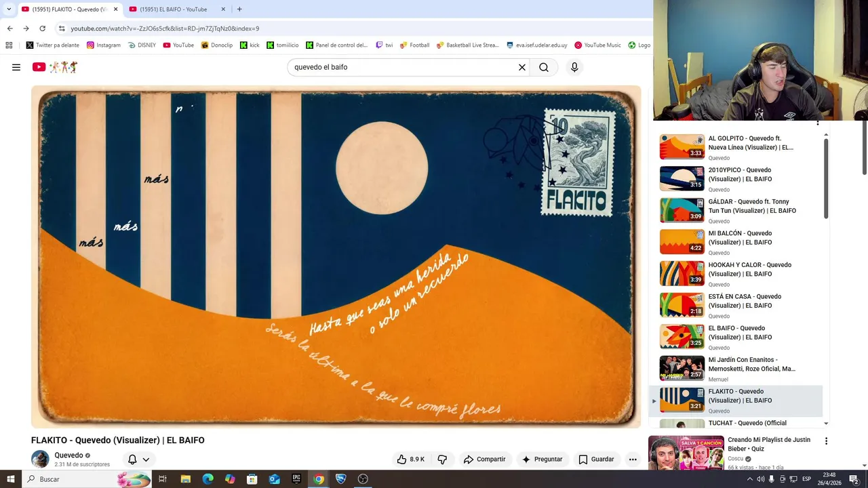Close the EL BAIFO browser tab
Image resolution: width=868 pixels, height=488 pixels.
(223, 9)
